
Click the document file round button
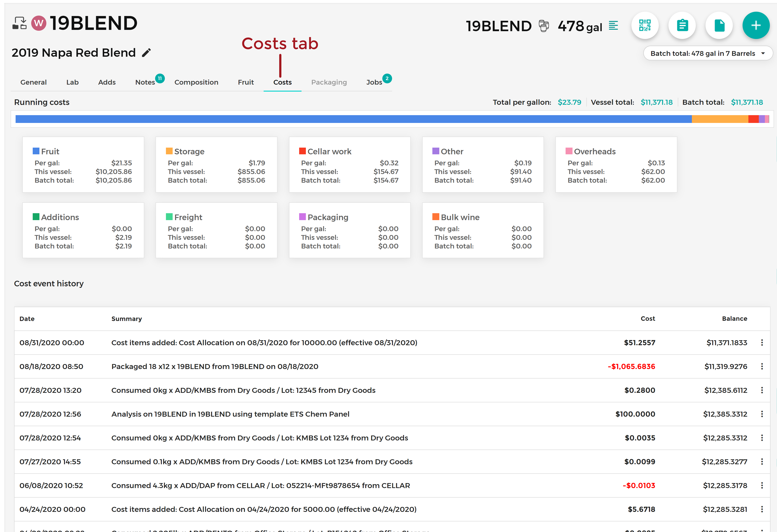tap(719, 25)
